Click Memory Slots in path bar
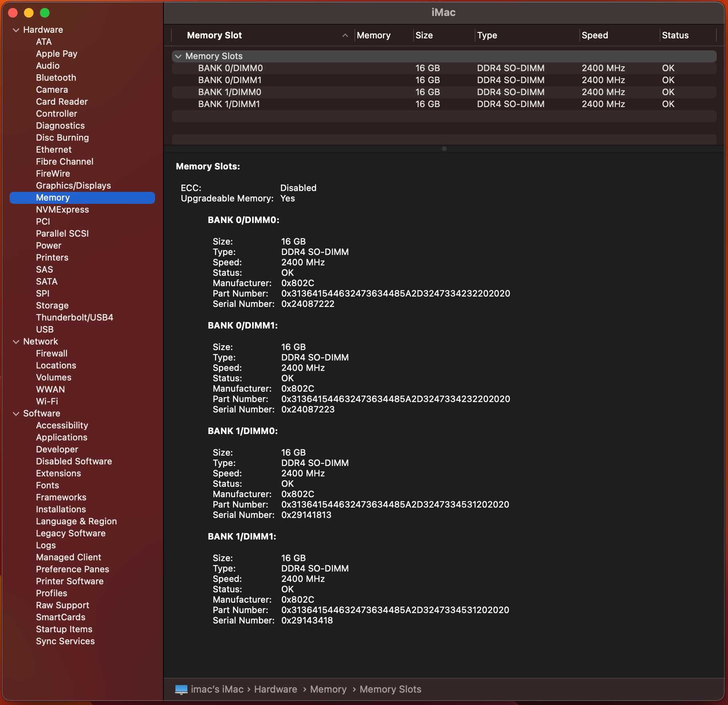This screenshot has width=728, height=705. [390, 689]
